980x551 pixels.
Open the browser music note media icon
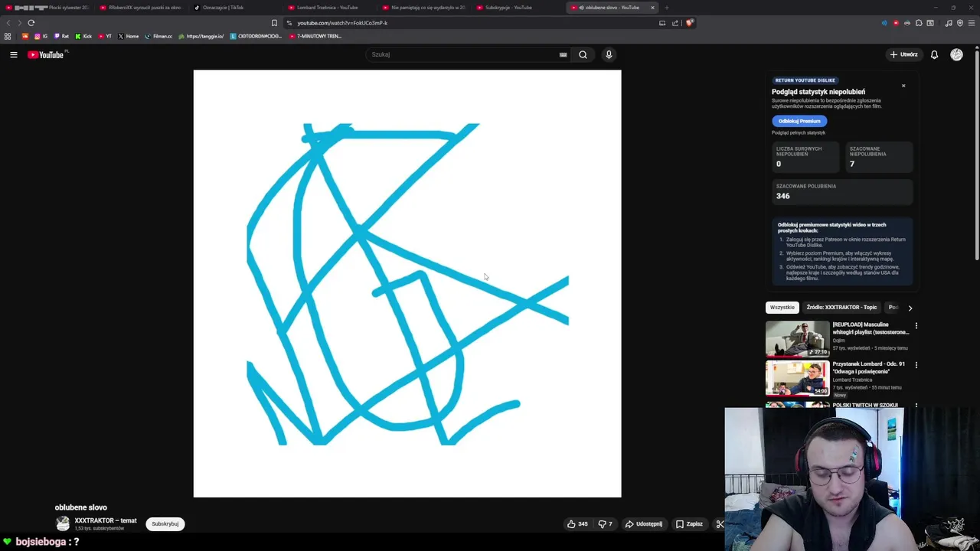click(x=949, y=23)
